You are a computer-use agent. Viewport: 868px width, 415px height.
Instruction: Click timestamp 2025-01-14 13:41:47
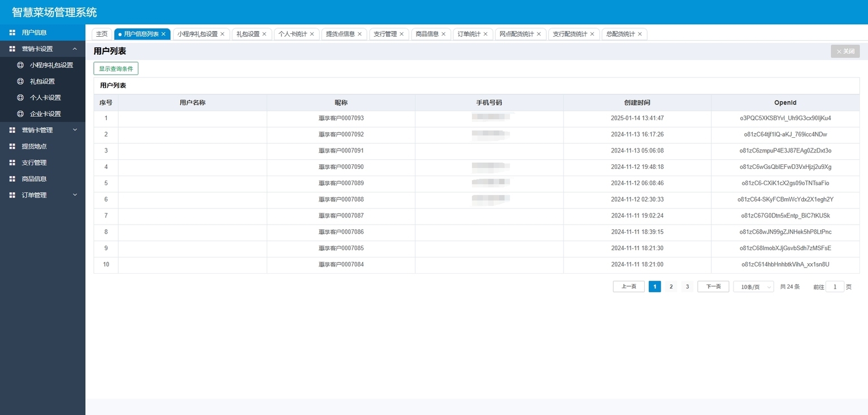[x=637, y=119]
